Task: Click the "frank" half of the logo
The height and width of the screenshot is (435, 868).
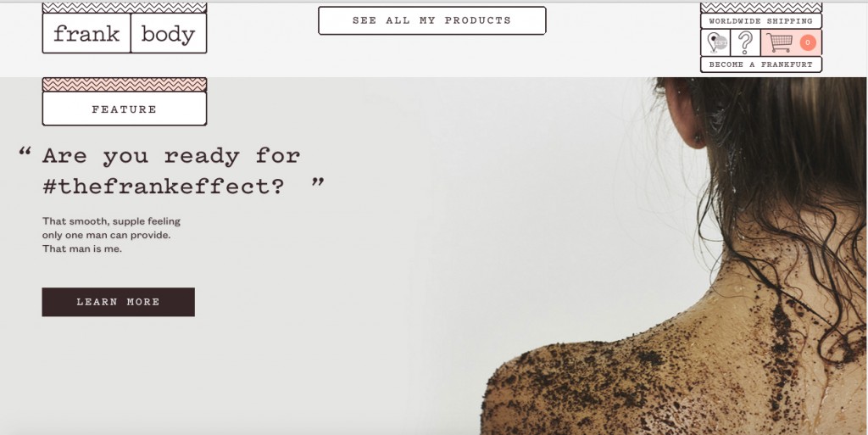Action: [86, 33]
